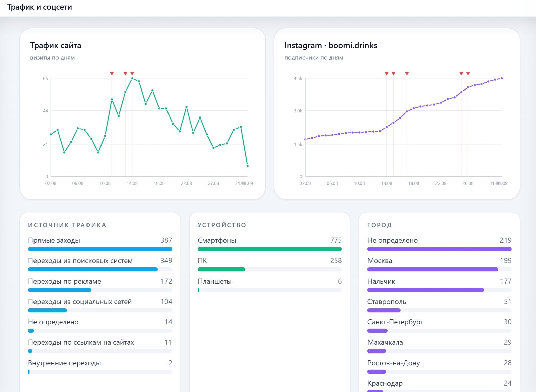Click the 14.08 axis label on traffic chart

tap(132, 183)
